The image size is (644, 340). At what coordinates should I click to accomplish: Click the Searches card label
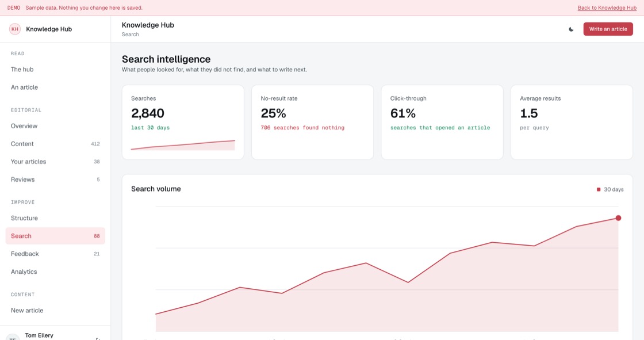[x=143, y=99]
